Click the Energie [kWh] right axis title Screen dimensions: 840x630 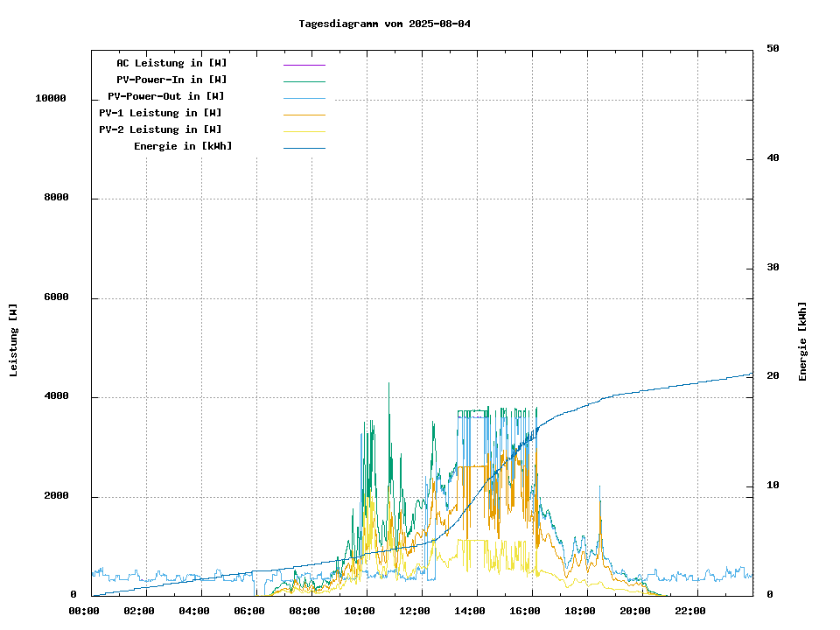coord(802,341)
